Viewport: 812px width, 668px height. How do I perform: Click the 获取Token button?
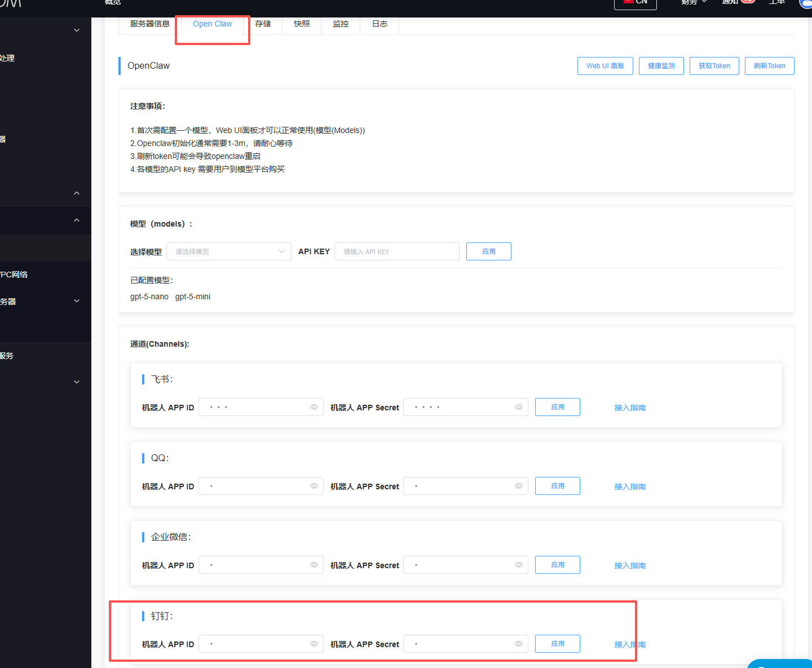click(x=714, y=66)
